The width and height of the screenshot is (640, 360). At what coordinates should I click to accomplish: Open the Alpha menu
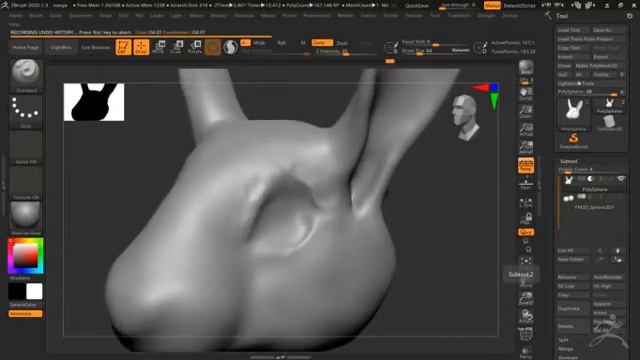point(16,16)
